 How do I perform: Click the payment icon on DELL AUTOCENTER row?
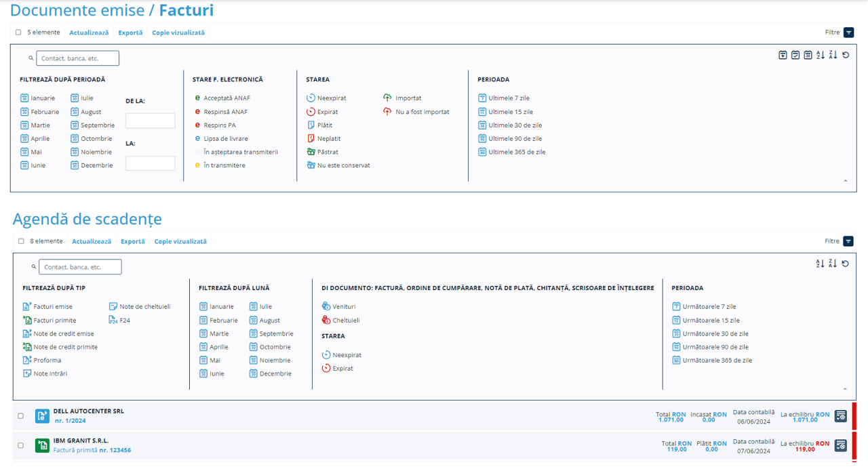pos(841,416)
